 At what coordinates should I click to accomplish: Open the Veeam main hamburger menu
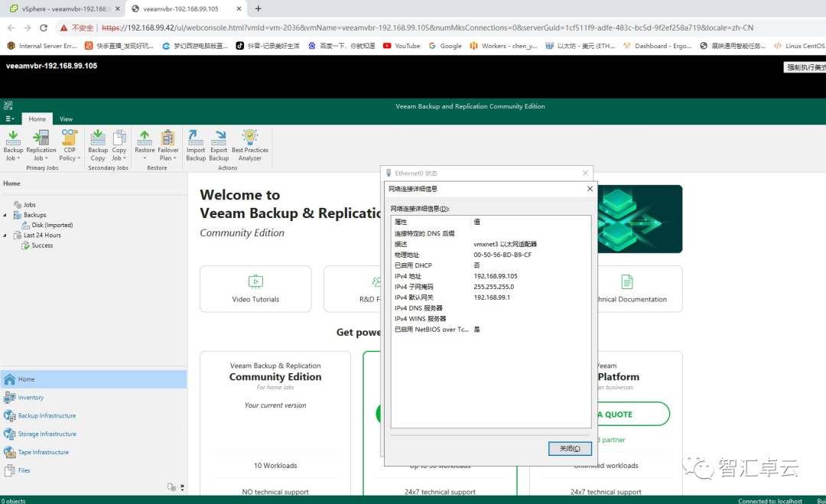(9, 119)
